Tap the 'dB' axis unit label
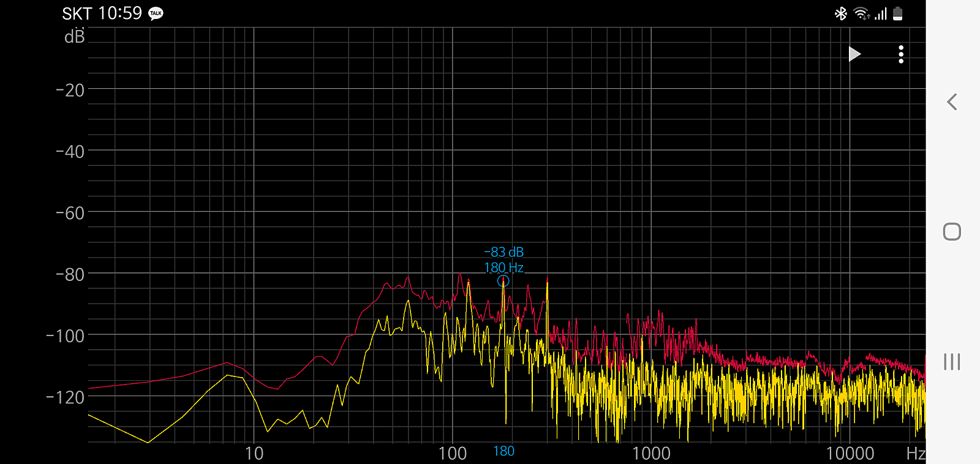The width and height of the screenshot is (980, 464). click(75, 37)
